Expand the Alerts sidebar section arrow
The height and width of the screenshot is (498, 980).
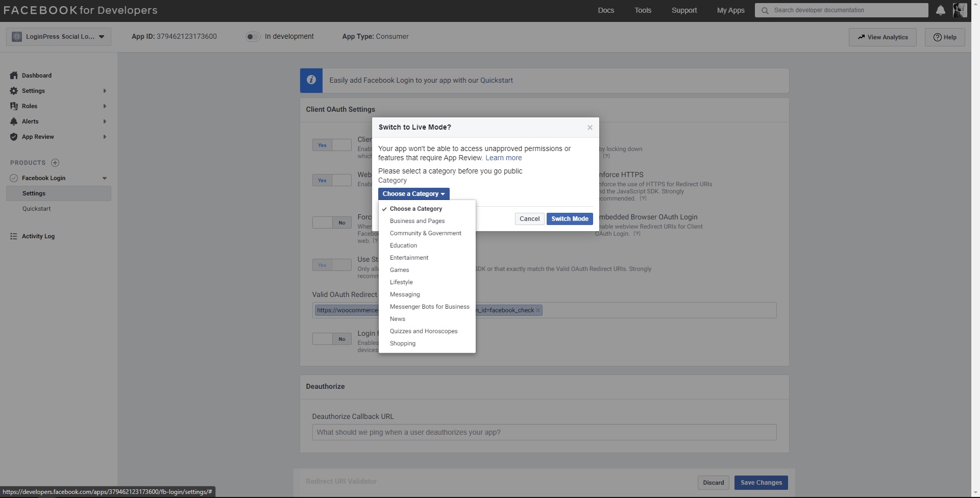[105, 121]
